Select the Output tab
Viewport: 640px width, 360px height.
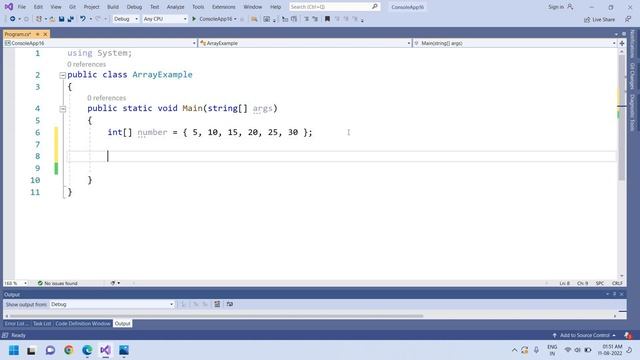point(122,324)
